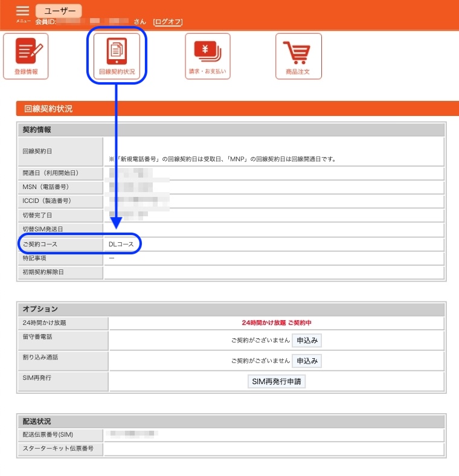
Task: Select the 回線契約日 row label
Action: click(37, 151)
